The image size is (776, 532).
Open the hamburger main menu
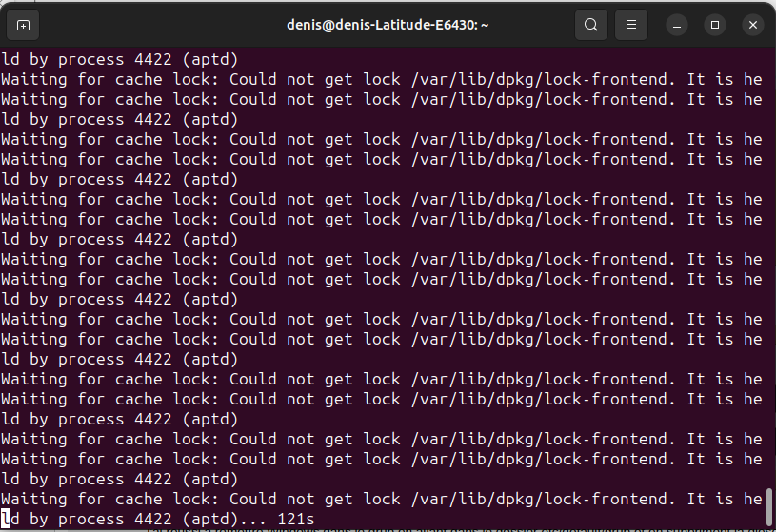(631, 25)
